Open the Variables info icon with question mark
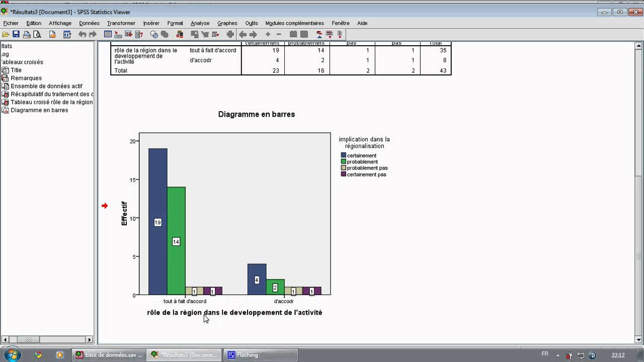The height and width of the screenshot is (362, 644). [x=139, y=34]
